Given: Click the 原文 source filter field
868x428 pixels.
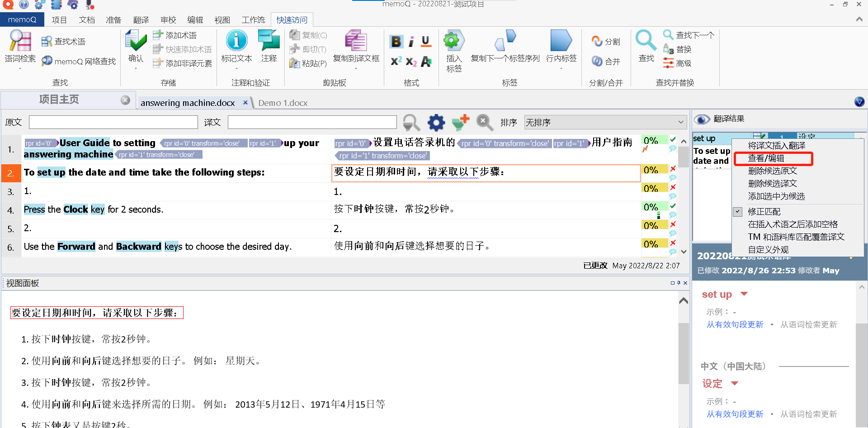Looking at the screenshot, I should [x=113, y=122].
